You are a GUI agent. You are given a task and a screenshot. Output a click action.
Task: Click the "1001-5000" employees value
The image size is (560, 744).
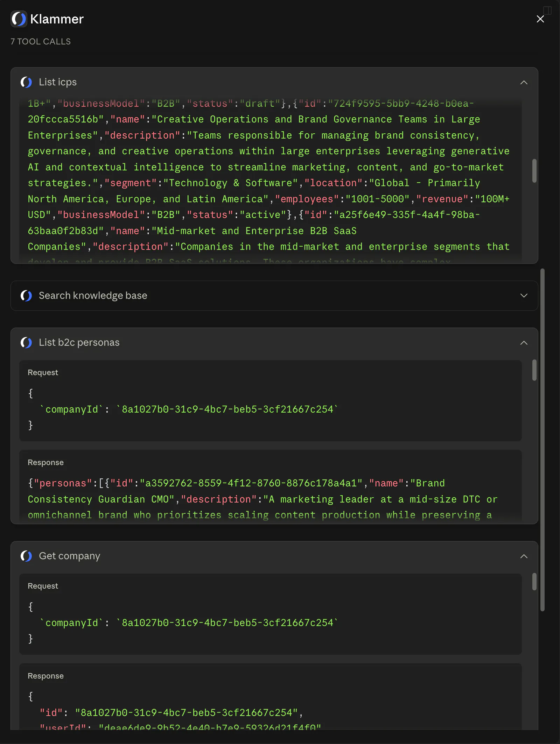(x=377, y=199)
